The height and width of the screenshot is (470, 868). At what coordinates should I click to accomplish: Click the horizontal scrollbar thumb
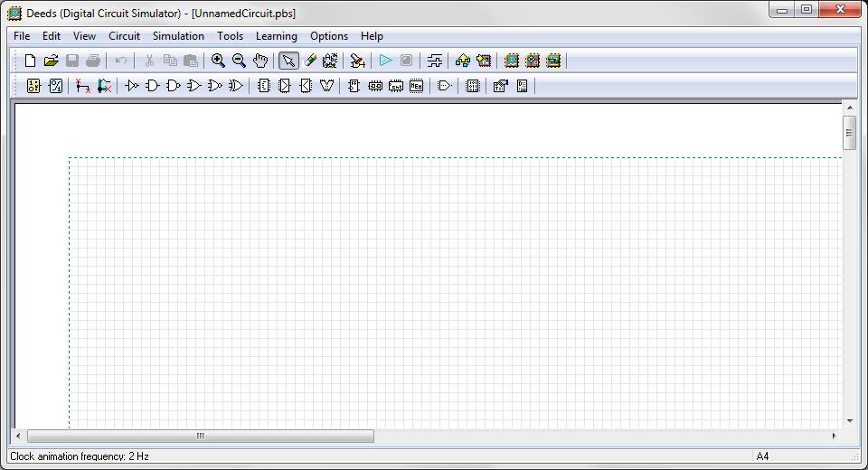click(201, 437)
